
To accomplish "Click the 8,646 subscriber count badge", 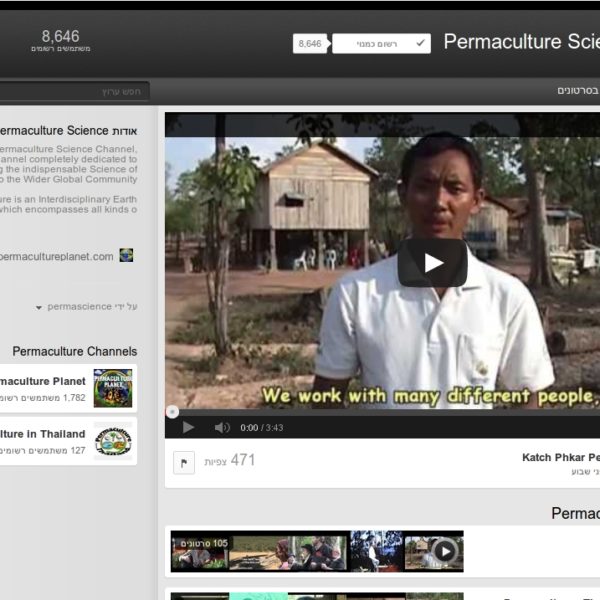I will pyautogui.click(x=310, y=44).
